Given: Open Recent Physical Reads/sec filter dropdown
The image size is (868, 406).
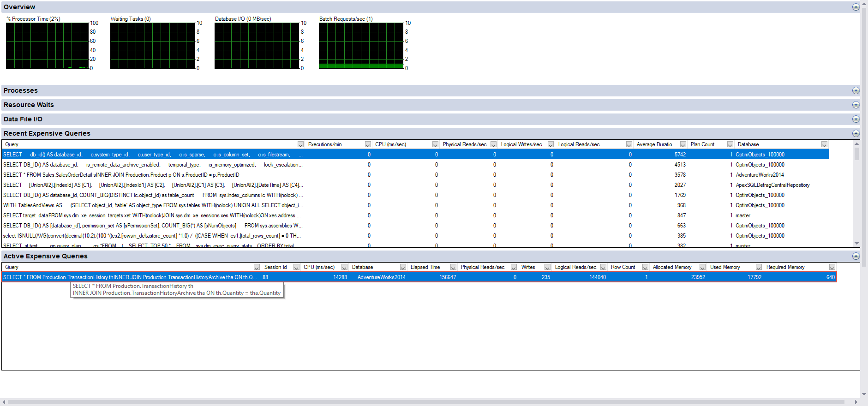Looking at the screenshot, I should 493,144.
